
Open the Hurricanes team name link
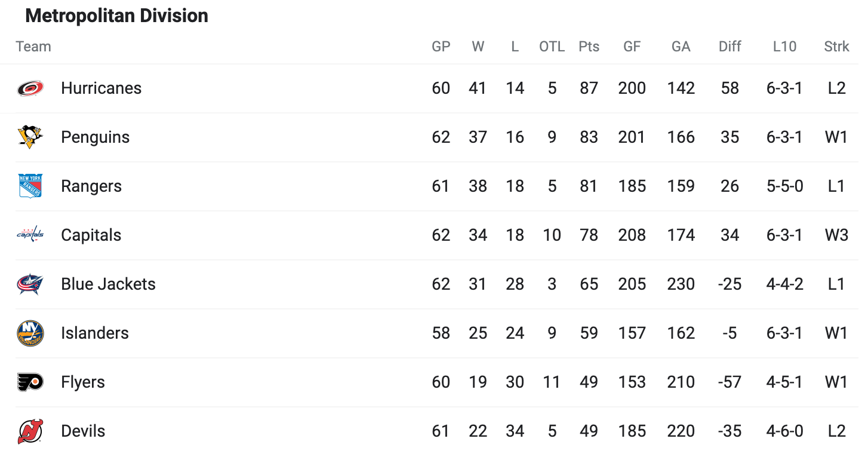(101, 88)
